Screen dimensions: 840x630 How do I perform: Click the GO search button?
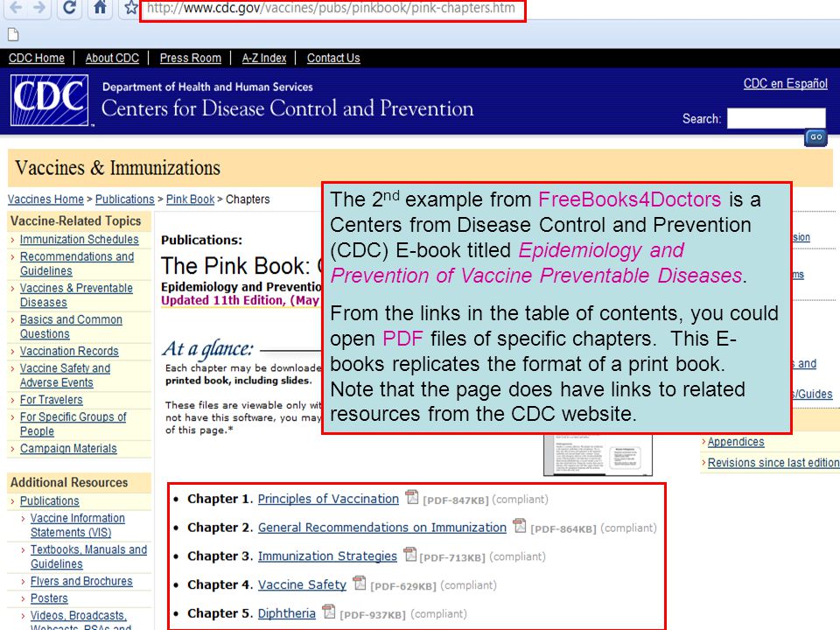pyautogui.click(x=815, y=137)
